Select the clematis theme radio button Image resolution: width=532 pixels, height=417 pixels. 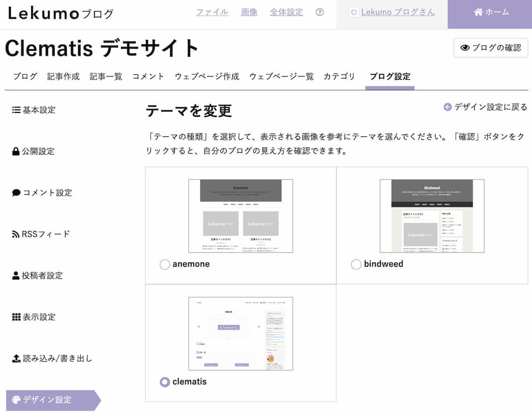point(165,382)
